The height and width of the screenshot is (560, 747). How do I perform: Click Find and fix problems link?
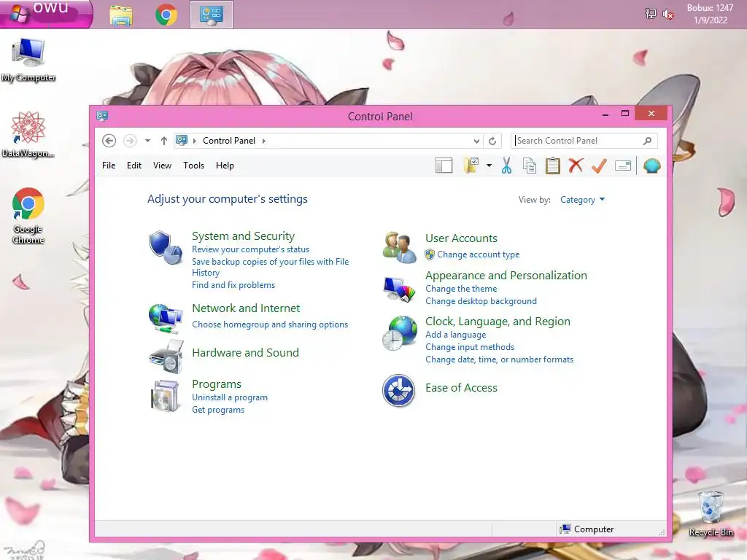point(233,285)
